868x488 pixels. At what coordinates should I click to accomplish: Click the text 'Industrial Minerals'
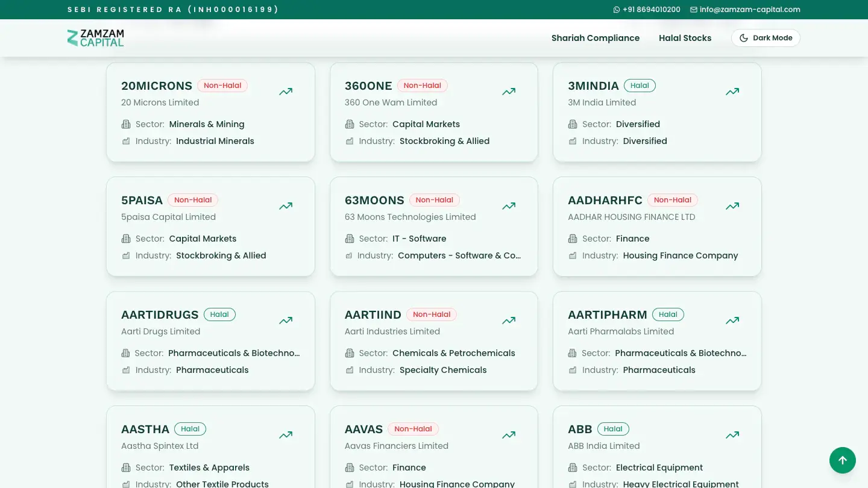[x=215, y=141]
